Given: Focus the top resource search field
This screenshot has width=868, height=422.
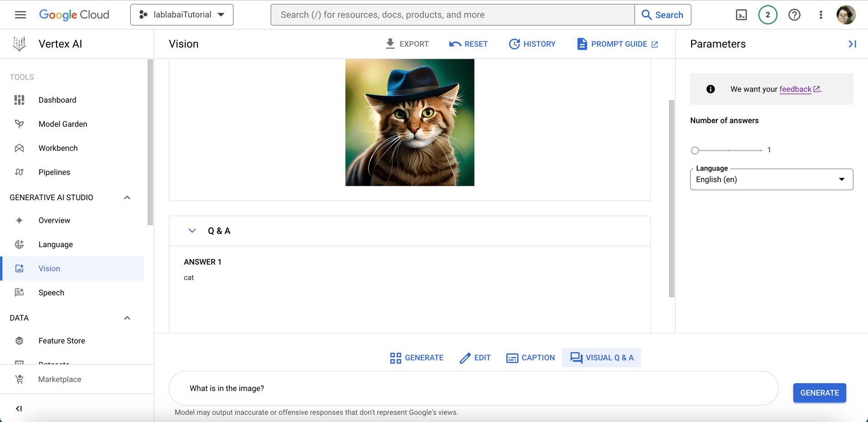Looking at the screenshot, I should 453,15.
